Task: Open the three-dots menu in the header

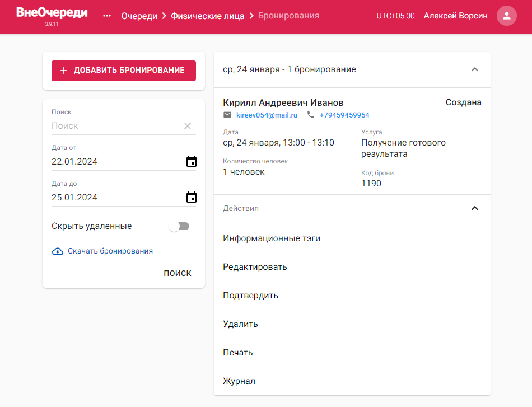Action: click(x=107, y=16)
